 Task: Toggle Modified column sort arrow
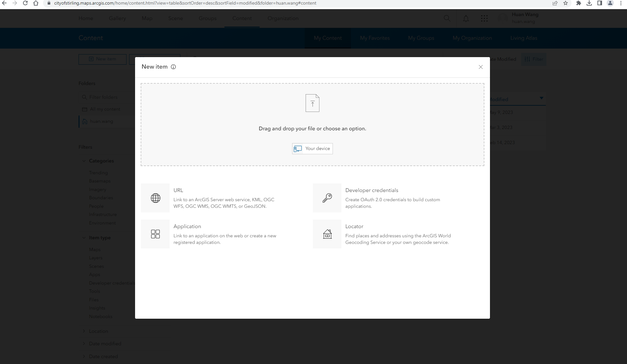click(541, 98)
